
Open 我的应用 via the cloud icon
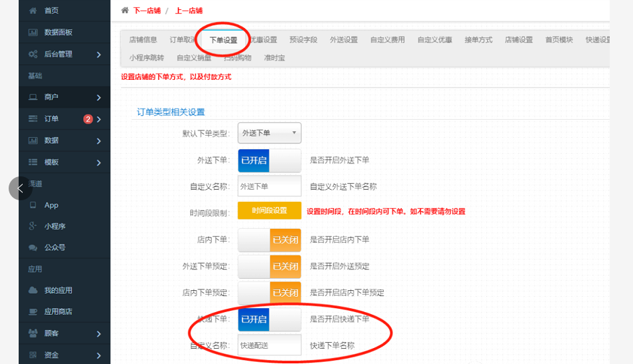tap(33, 291)
